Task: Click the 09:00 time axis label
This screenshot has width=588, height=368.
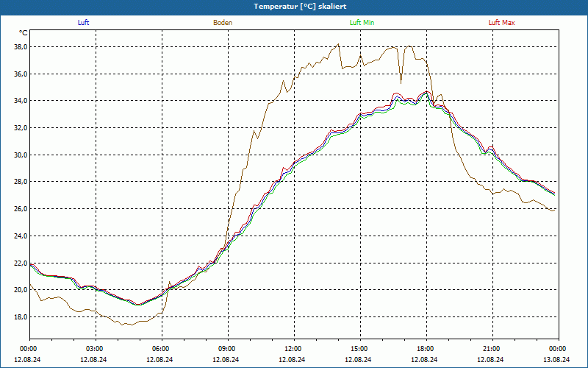Action: tap(228, 349)
